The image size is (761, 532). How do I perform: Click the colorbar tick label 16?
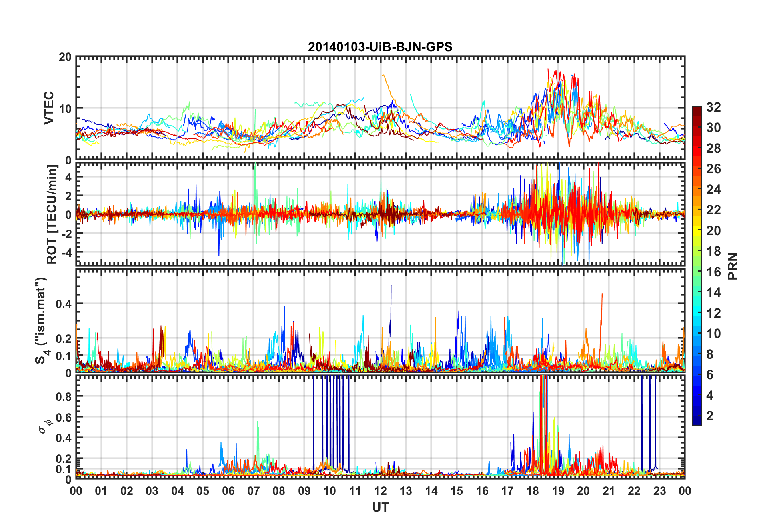[x=714, y=272]
